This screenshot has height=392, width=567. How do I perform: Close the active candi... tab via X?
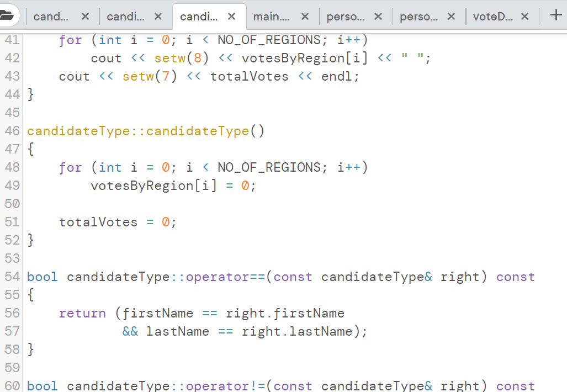pyautogui.click(x=231, y=17)
